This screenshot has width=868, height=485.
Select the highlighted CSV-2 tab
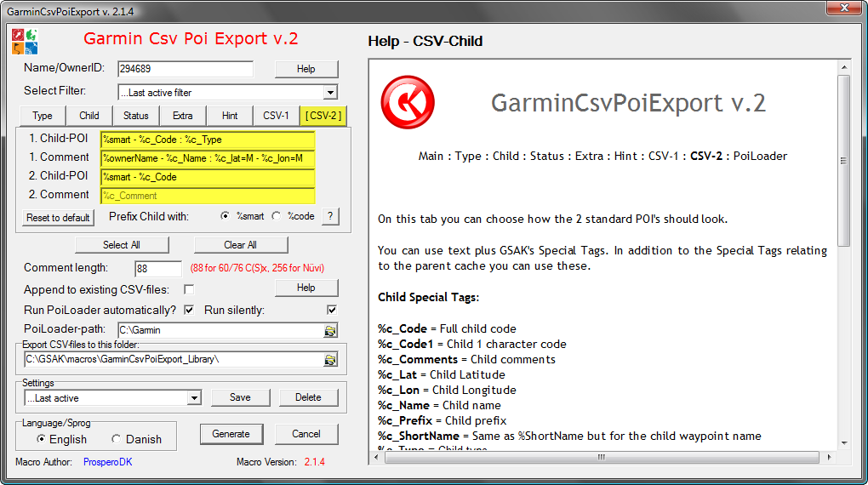point(323,116)
